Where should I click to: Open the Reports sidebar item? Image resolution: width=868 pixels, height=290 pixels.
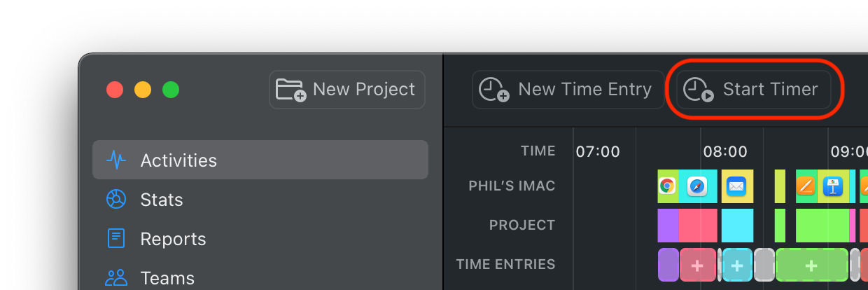click(x=173, y=239)
